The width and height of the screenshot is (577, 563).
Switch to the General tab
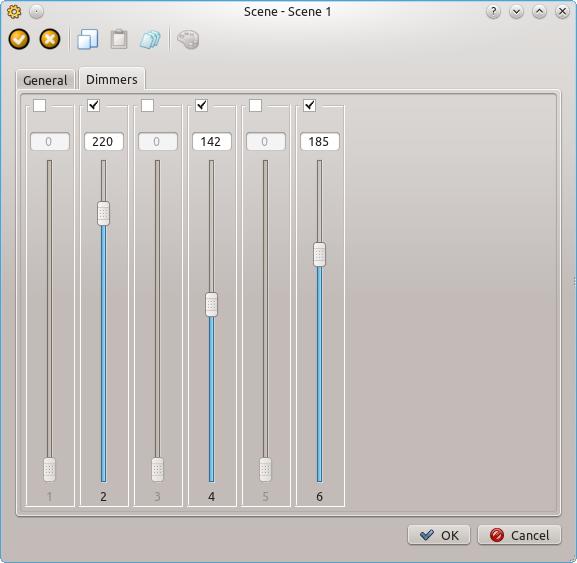(45, 80)
